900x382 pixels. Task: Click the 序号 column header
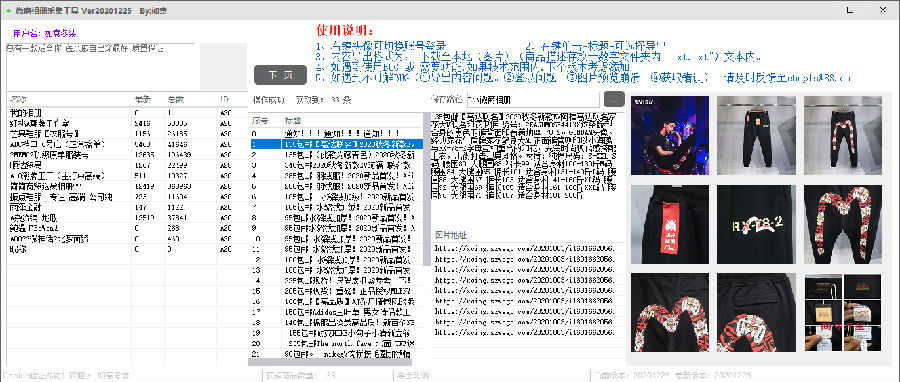265,121
